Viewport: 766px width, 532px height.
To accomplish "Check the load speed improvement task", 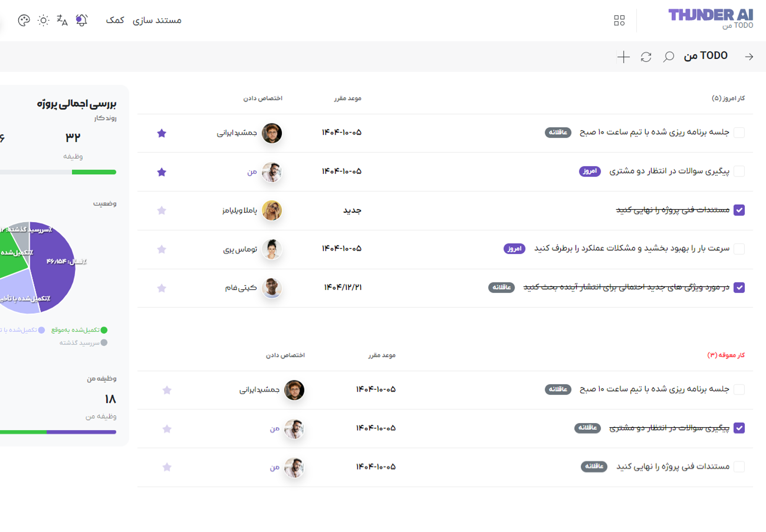I will [x=739, y=249].
